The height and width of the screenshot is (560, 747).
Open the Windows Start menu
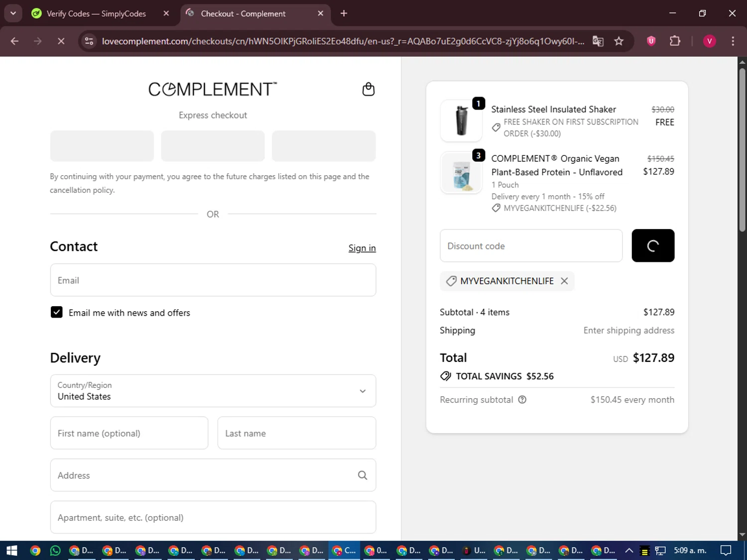[x=11, y=551]
